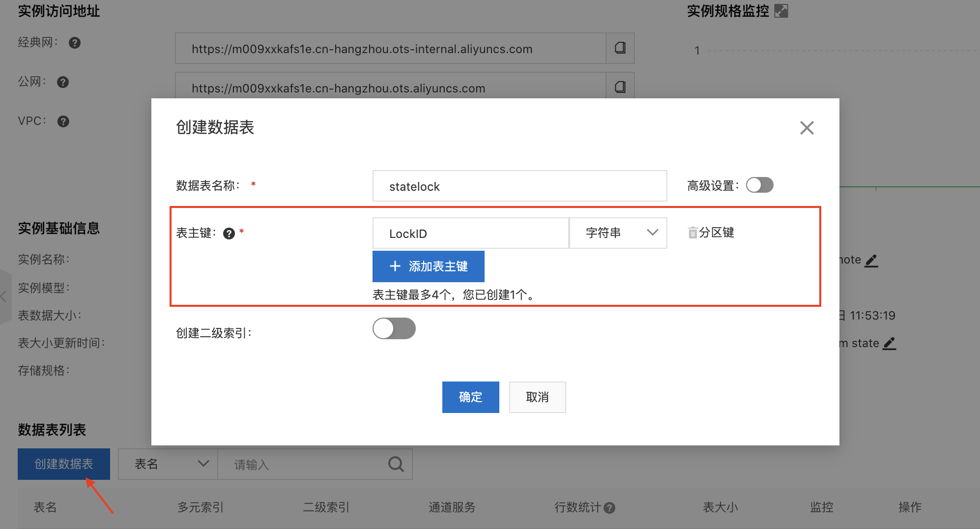Open help for VPC address

(63, 121)
